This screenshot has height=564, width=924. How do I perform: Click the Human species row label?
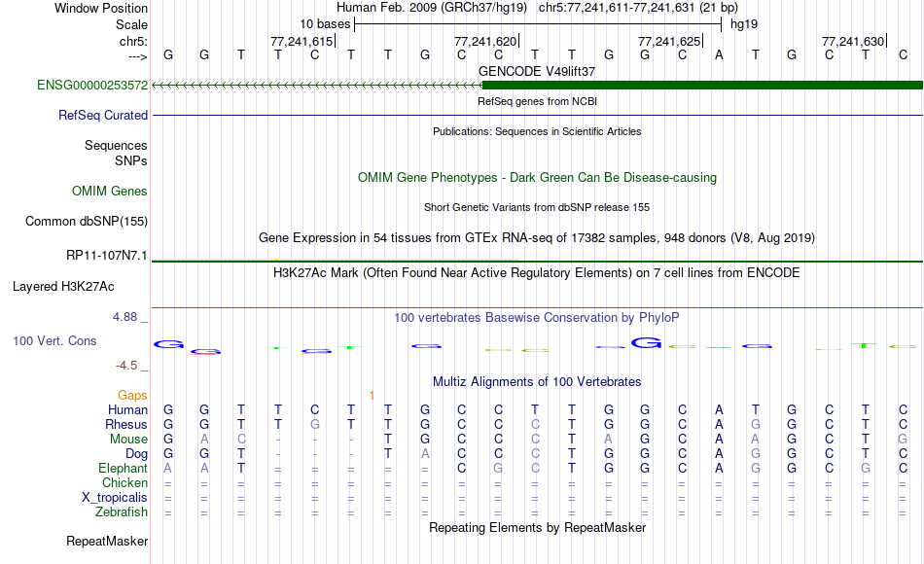pyautogui.click(x=127, y=409)
